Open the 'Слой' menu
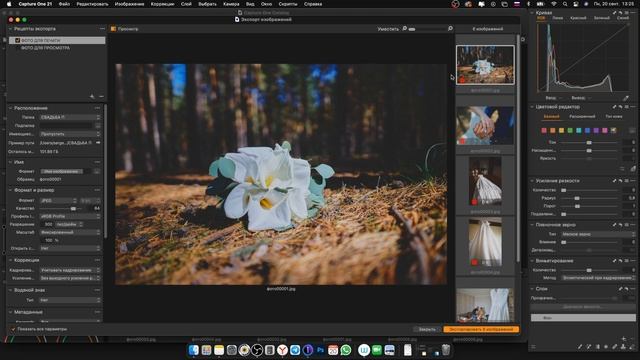The image size is (640, 360). (186, 4)
